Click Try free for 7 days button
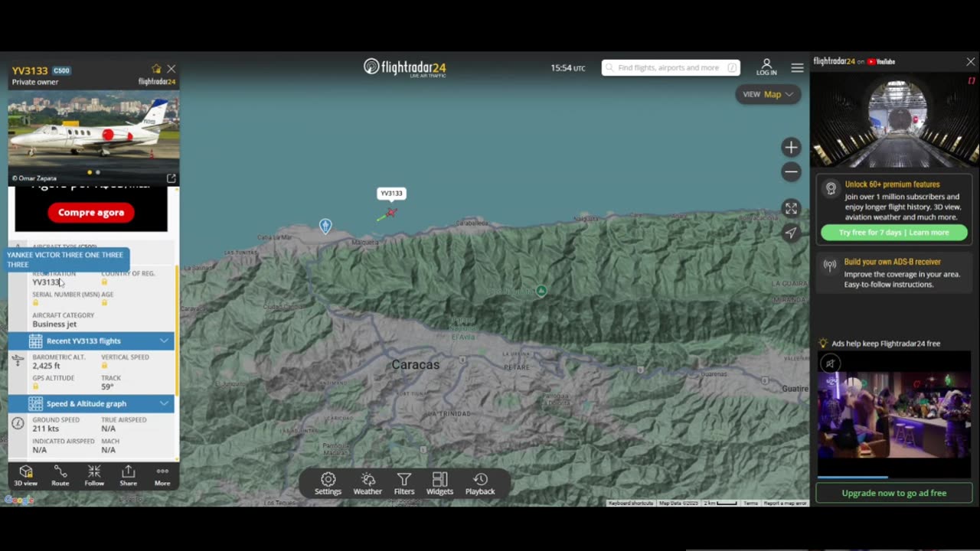The image size is (980, 551). [x=893, y=233]
